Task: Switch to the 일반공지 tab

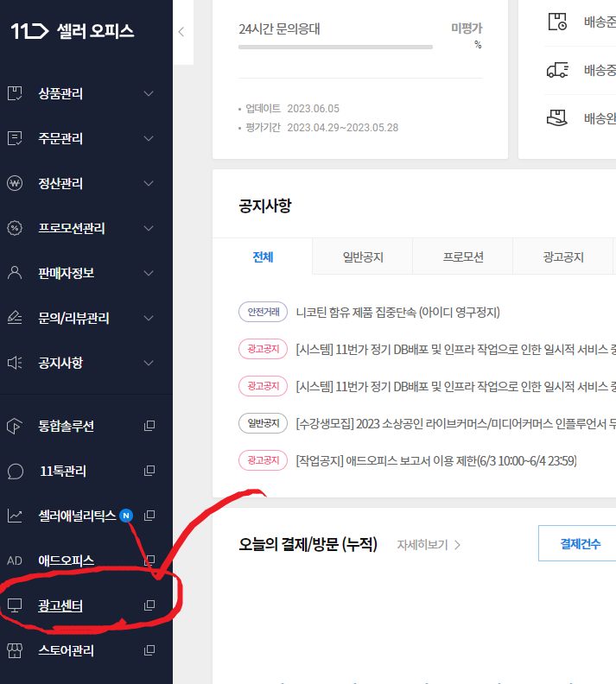Action: click(x=363, y=256)
